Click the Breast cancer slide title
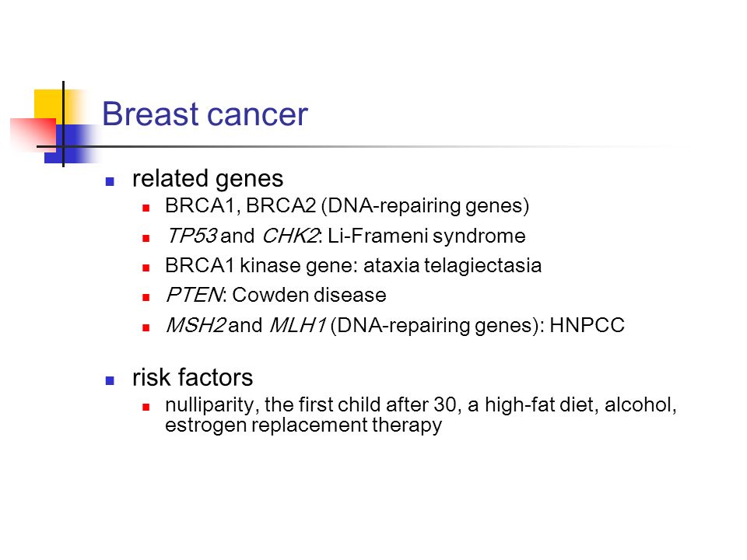The width and height of the screenshot is (747, 560). point(205,114)
